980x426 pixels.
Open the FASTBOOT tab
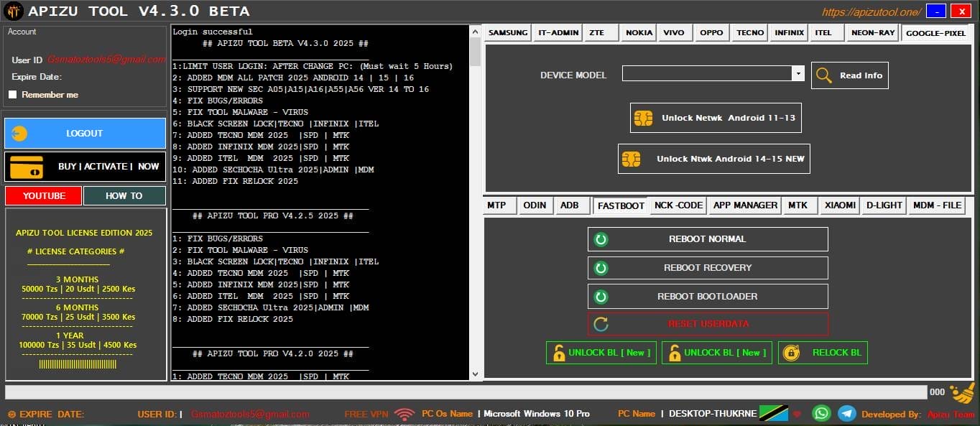pos(620,205)
